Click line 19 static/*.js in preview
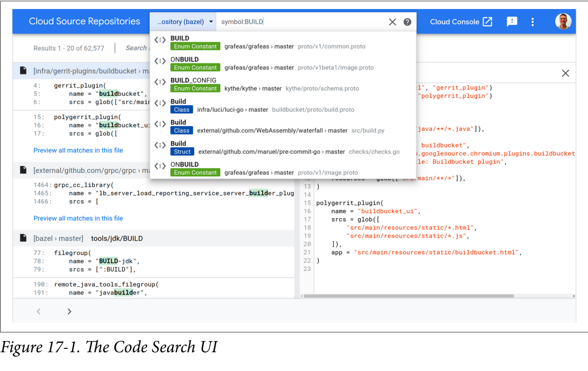 (x=408, y=236)
